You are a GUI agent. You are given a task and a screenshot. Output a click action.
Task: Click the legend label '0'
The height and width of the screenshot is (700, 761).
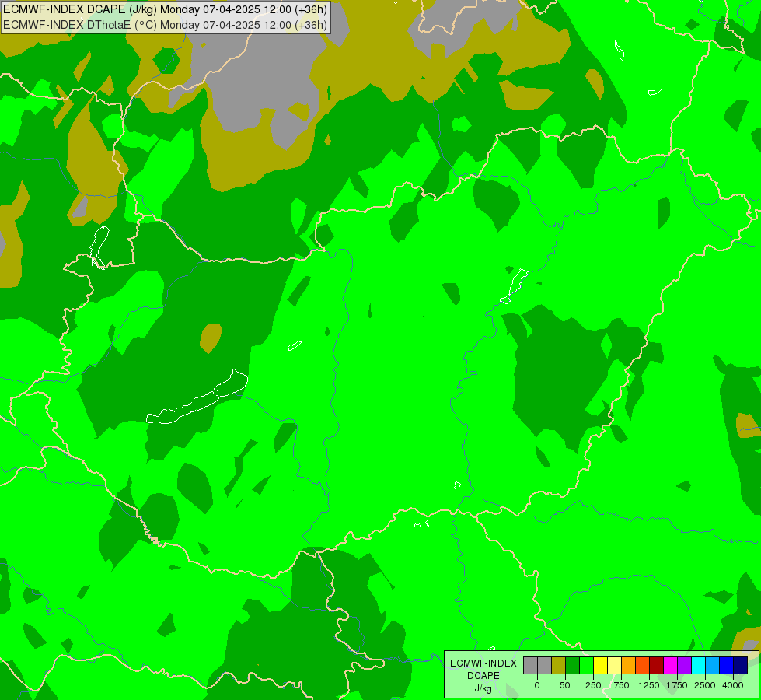coord(537,685)
